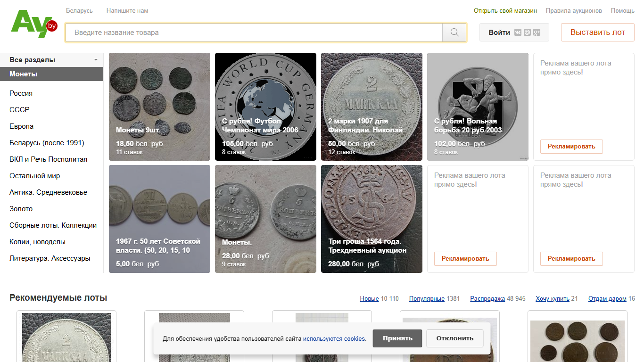Open the Помощь link
The height and width of the screenshot is (362, 644).
pos(623,10)
